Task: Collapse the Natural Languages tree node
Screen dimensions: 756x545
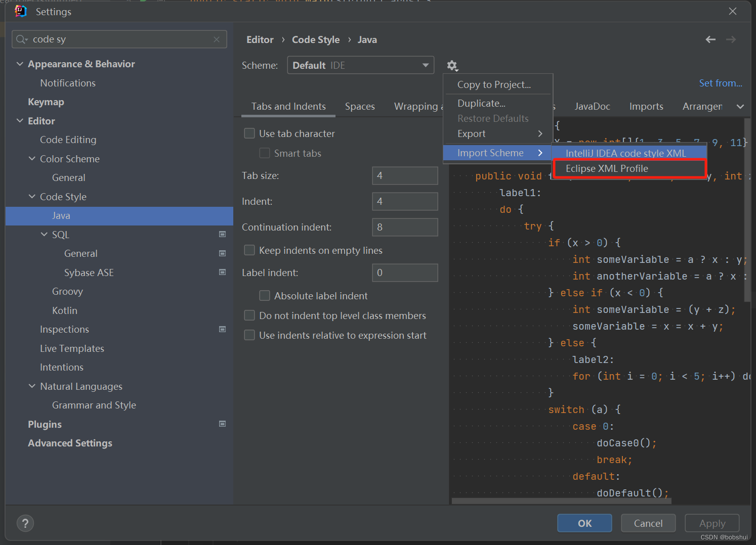Action: tap(32, 386)
